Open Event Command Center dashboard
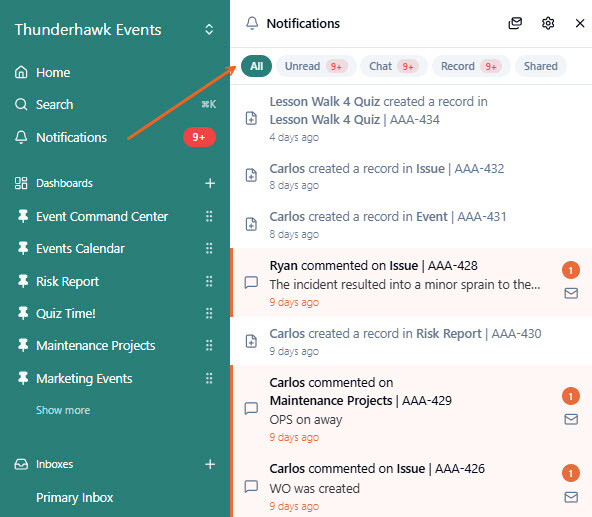The width and height of the screenshot is (592, 517). click(102, 216)
